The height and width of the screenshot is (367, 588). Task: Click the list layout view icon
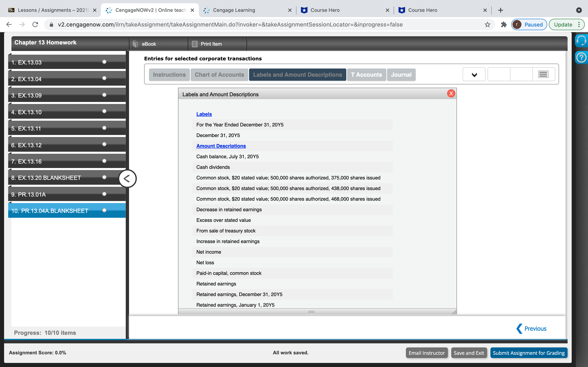point(543,74)
